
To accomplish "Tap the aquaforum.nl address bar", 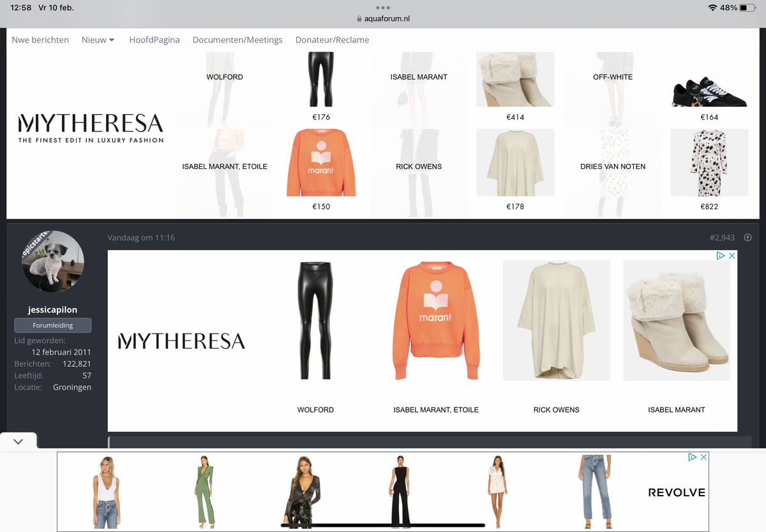I will (x=383, y=18).
